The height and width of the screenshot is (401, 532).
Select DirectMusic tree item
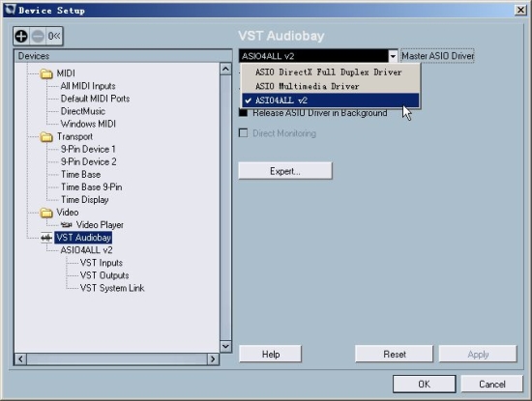coord(83,111)
